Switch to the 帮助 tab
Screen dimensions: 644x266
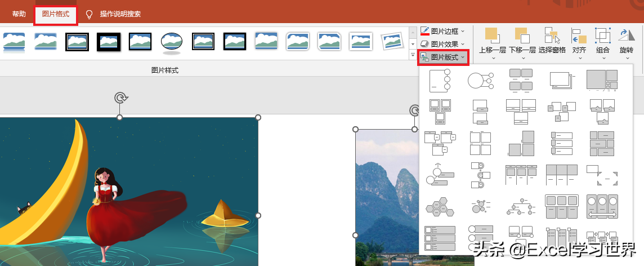19,14
